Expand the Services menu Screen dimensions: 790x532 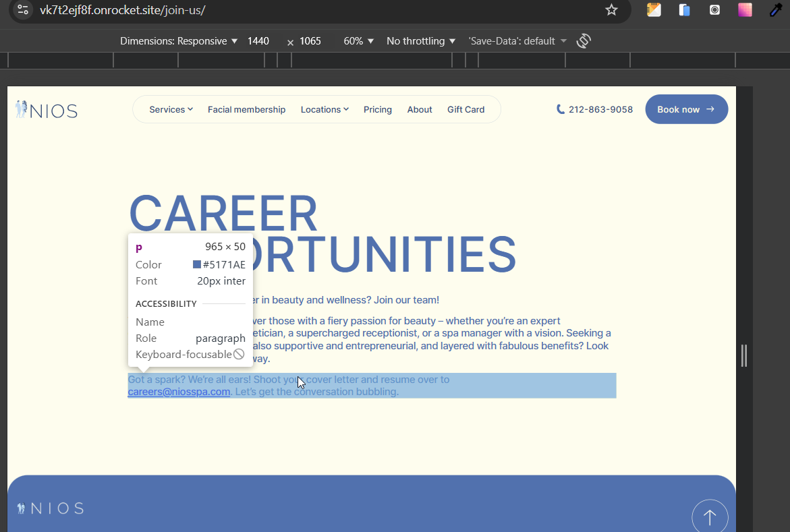coord(171,109)
